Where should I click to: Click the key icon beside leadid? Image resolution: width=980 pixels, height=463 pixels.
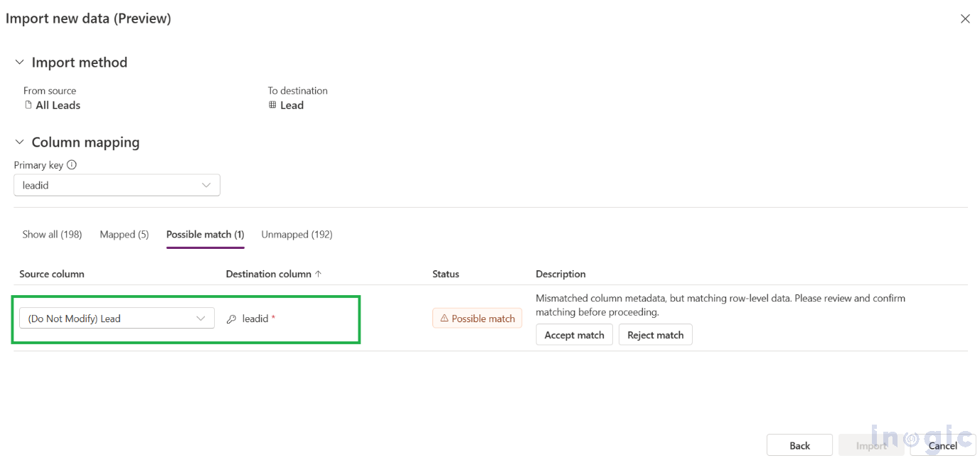click(x=231, y=319)
